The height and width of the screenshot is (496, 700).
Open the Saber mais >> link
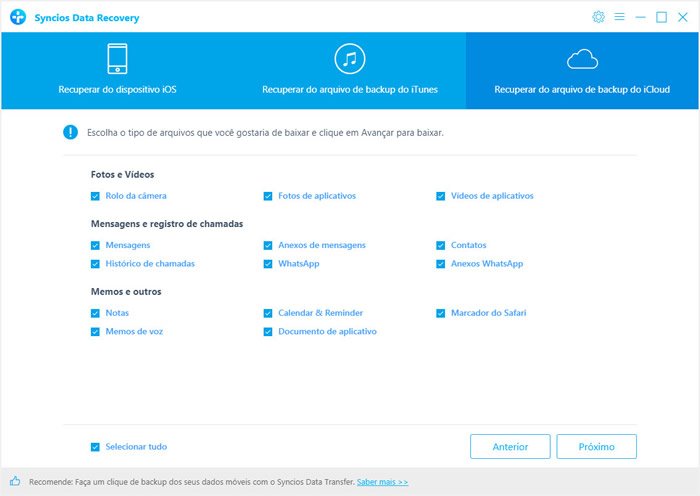pyautogui.click(x=382, y=482)
